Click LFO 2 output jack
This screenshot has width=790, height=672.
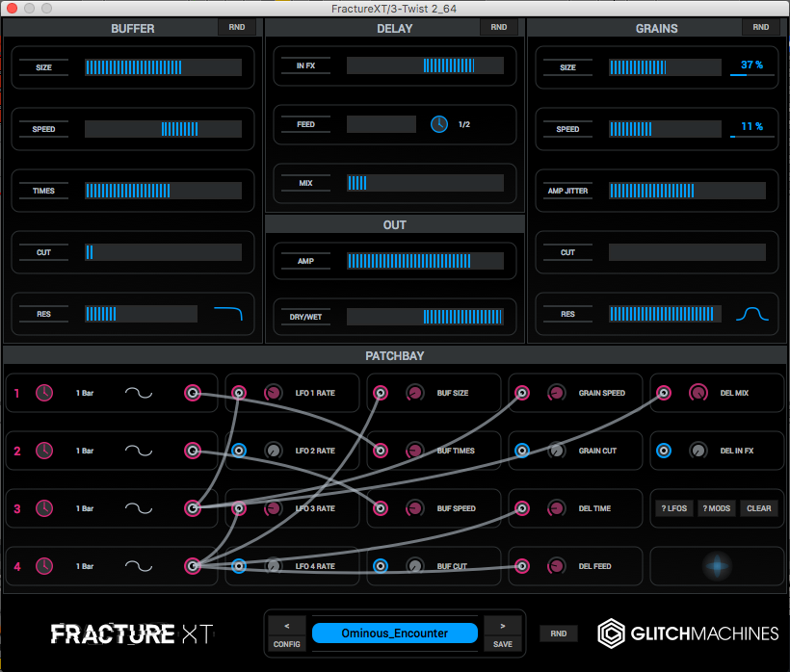click(x=193, y=451)
